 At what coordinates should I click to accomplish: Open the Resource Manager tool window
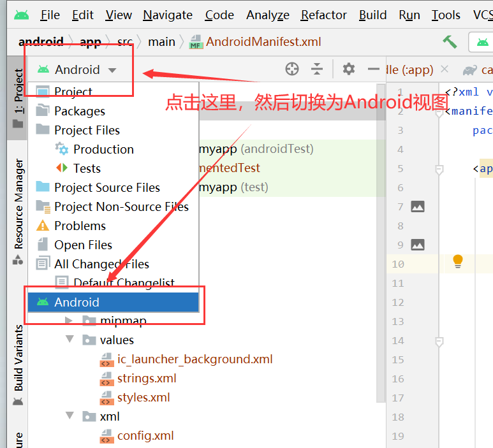[18, 211]
